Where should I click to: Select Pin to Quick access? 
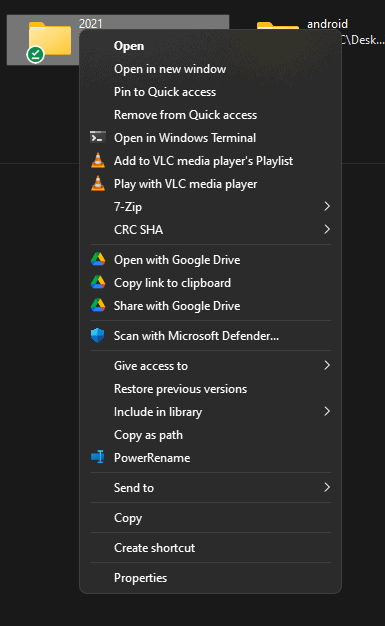(210, 92)
